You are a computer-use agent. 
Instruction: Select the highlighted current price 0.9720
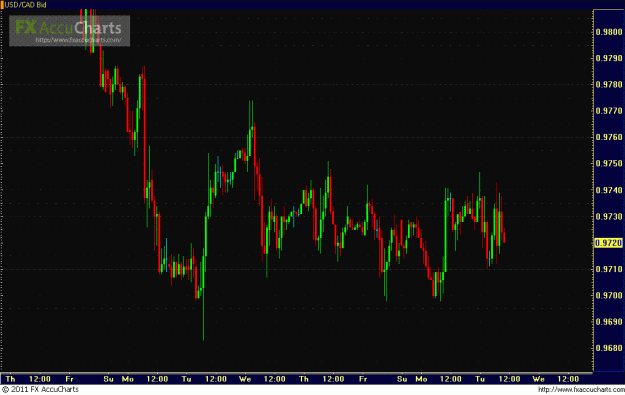pos(608,243)
